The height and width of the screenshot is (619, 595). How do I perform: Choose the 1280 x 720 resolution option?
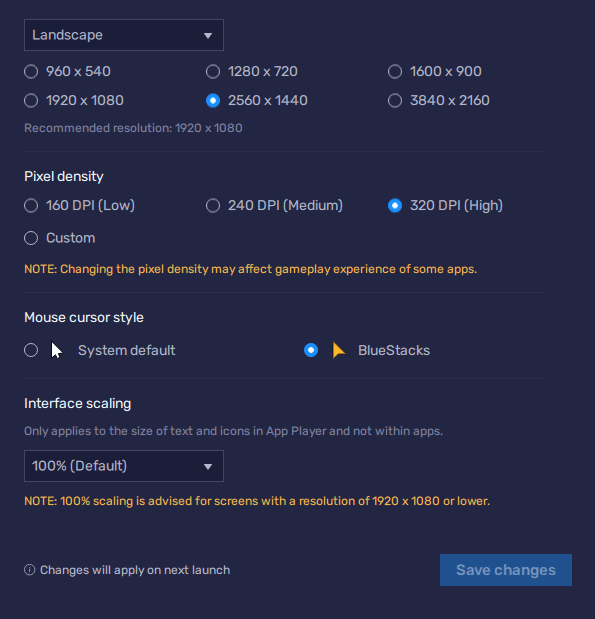point(213,72)
